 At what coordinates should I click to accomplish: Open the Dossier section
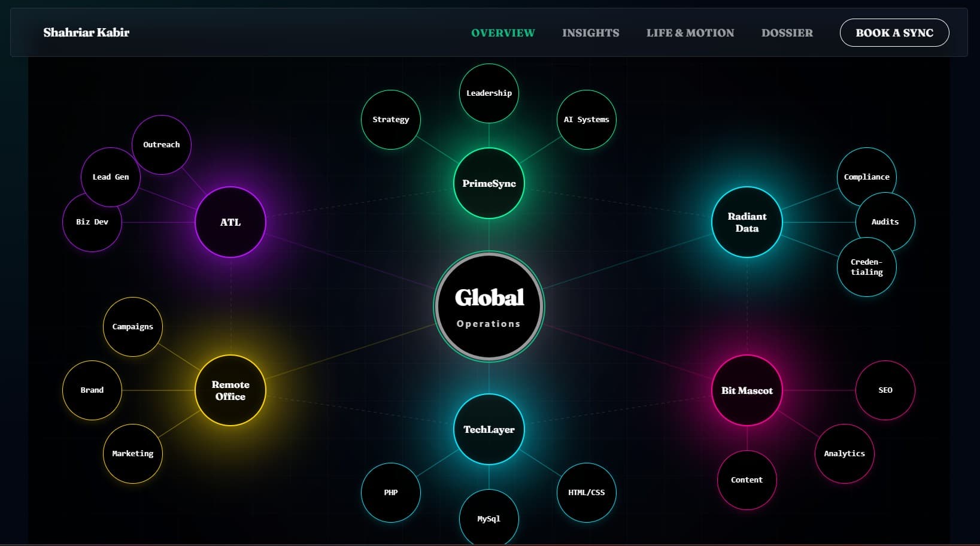click(787, 33)
